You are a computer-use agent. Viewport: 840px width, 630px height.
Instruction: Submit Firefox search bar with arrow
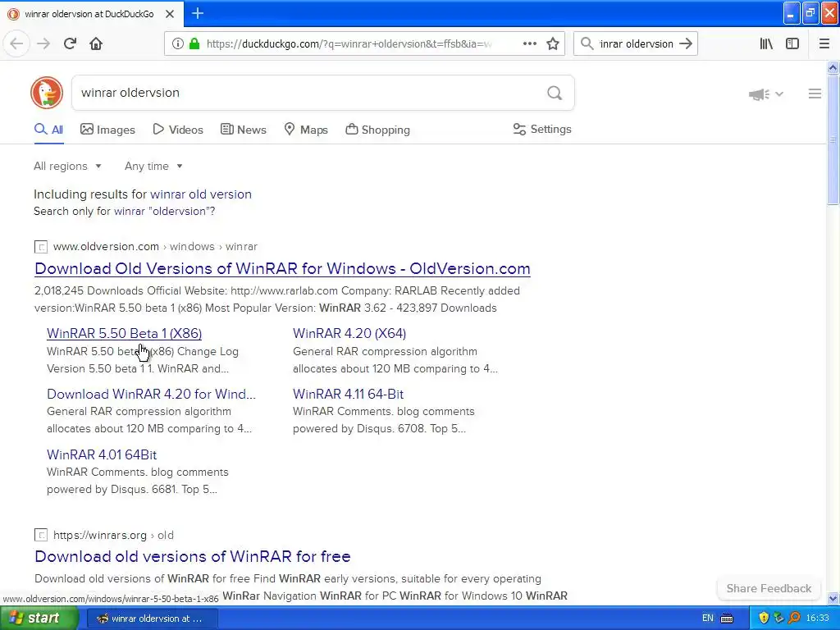pos(685,44)
